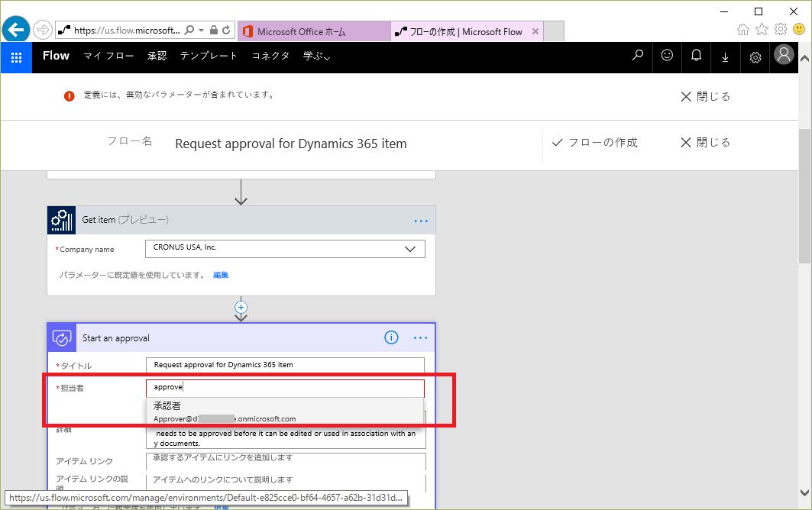Click the Start an approval icon
The image size is (812, 510).
tap(62, 338)
